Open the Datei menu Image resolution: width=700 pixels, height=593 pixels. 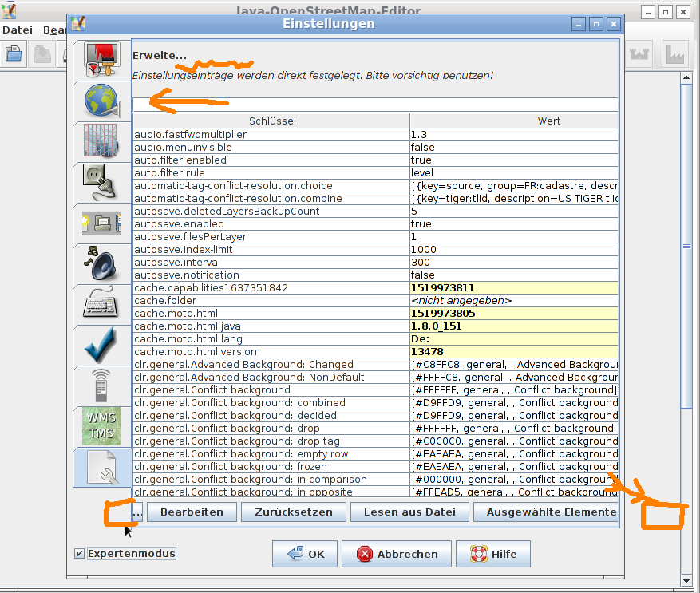coord(17,30)
